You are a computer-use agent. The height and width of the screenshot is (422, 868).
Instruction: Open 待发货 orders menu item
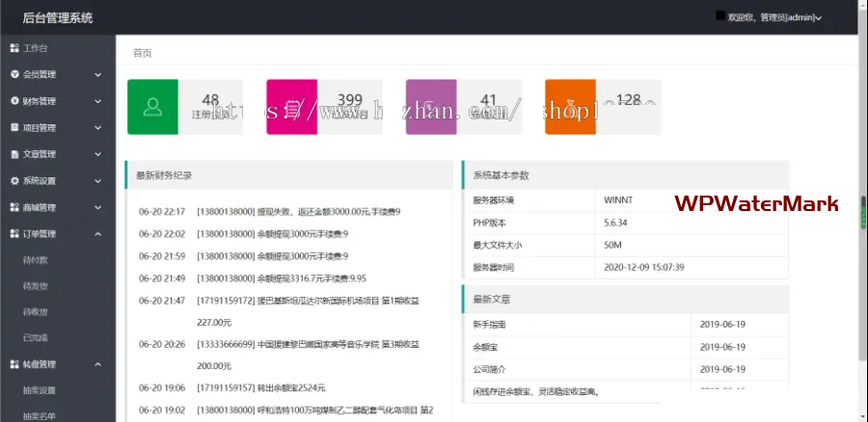36,286
